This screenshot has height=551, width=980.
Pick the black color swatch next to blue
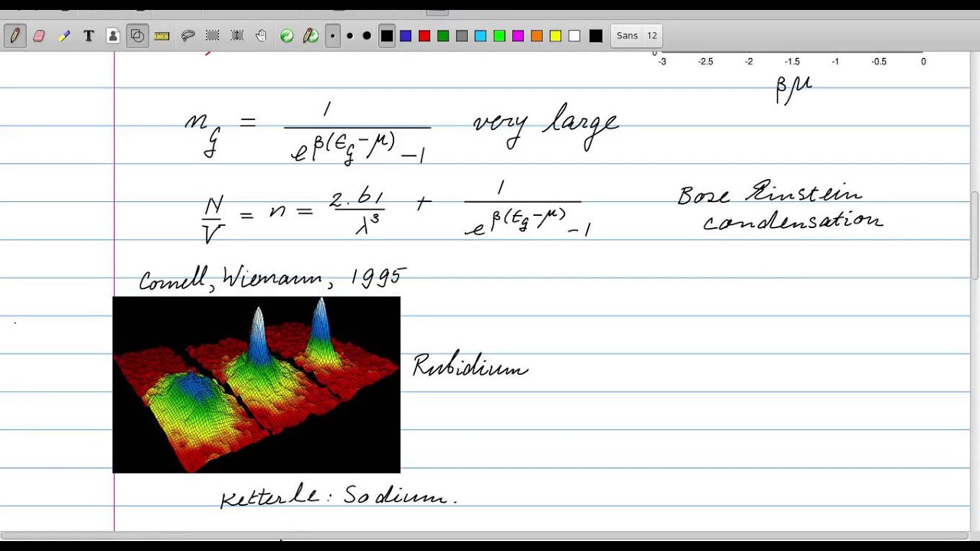pos(387,36)
